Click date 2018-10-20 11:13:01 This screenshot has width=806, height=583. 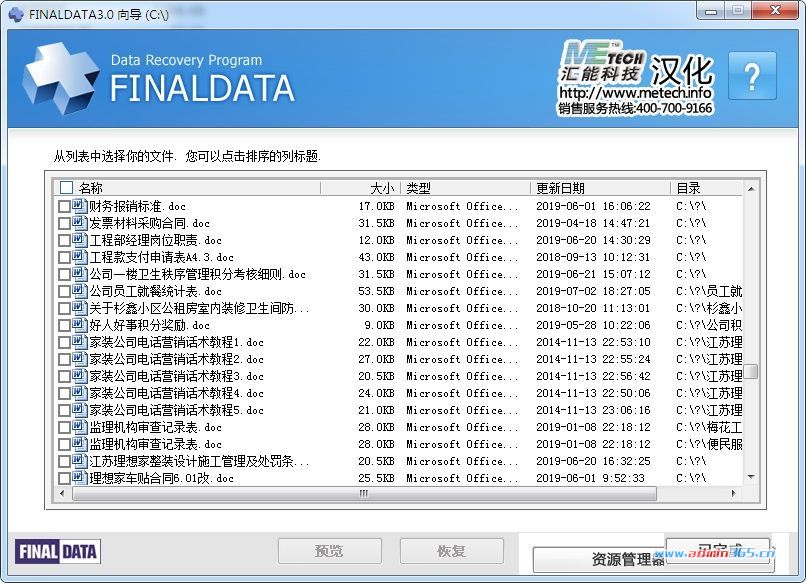[x=593, y=308]
